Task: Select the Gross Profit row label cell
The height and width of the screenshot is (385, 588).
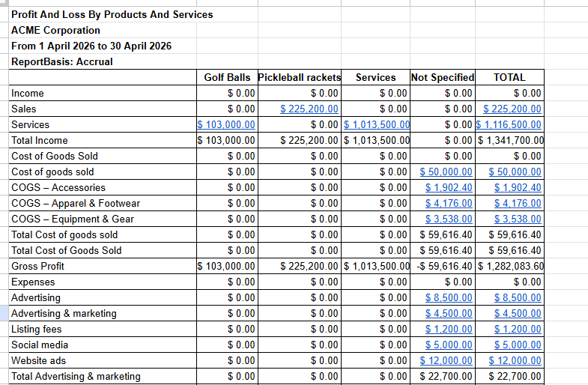Action: coord(103,266)
